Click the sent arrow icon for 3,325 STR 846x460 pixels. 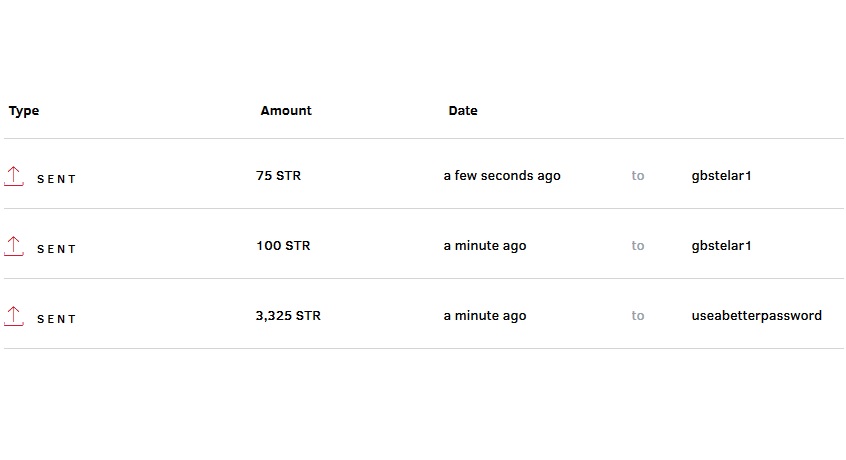pyautogui.click(x=14, y=316)
